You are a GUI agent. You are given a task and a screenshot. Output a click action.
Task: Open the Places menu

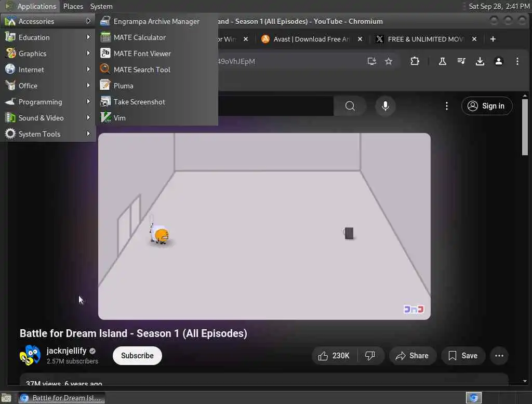pos(73,6)
